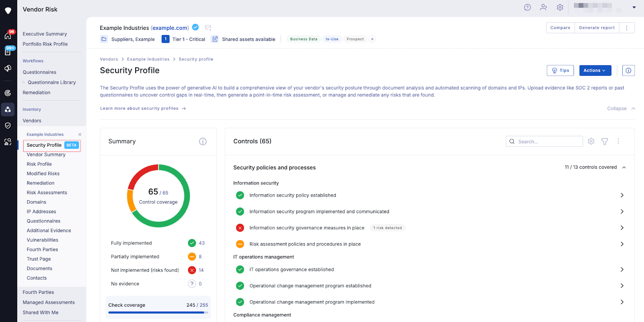Open Managed Assessments in the sidebar
This screenshot has width=644, height=322.
[x=49, y=302]
